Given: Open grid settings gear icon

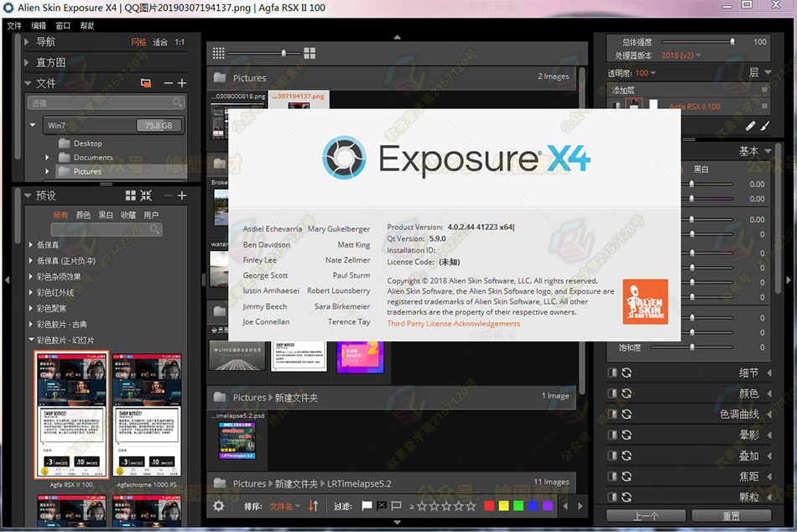Looking at the screenshot, I should click(x=219, y=506).
